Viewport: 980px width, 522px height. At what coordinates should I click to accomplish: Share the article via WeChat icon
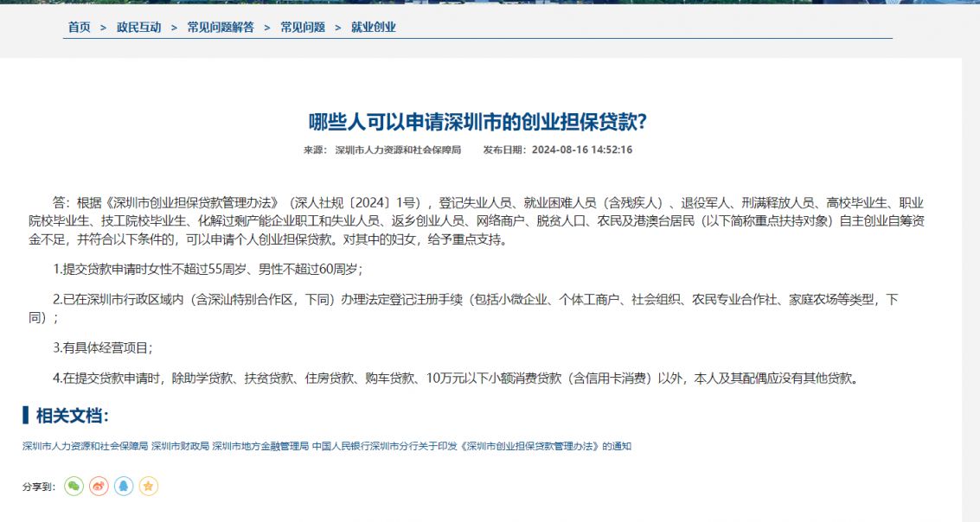74,486
